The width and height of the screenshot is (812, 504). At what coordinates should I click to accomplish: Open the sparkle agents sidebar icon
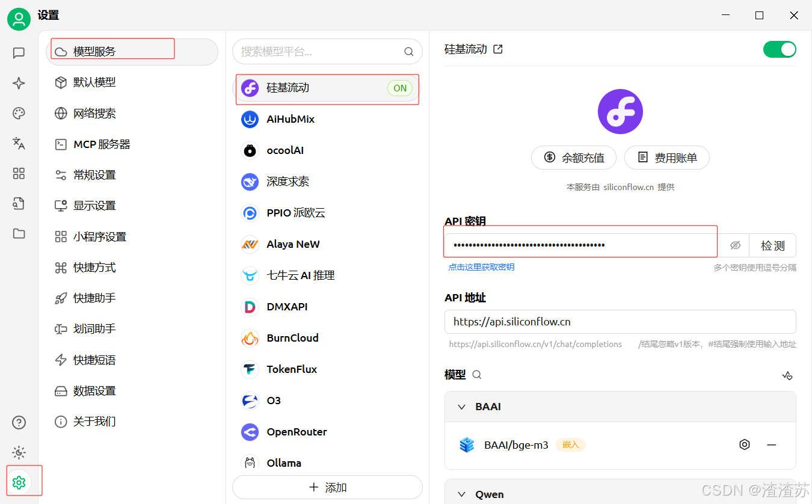[x=19, y=83]
